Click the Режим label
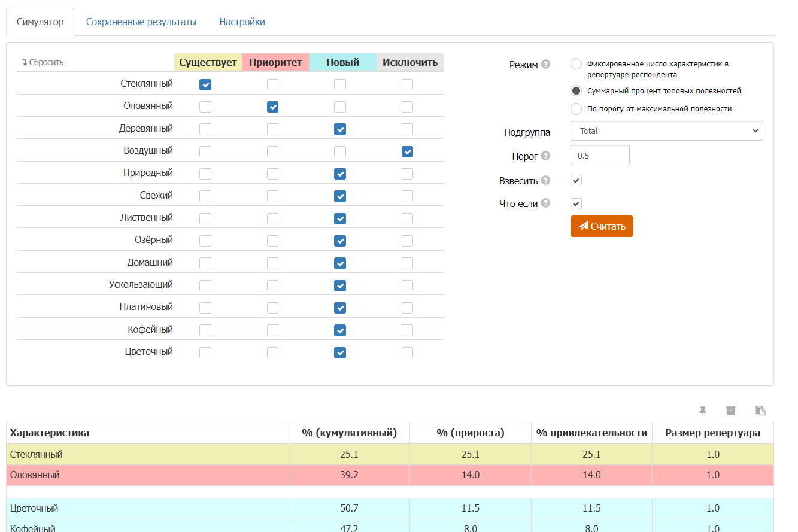The height and width of the screenshot is (532, 798). pos(523,65)
